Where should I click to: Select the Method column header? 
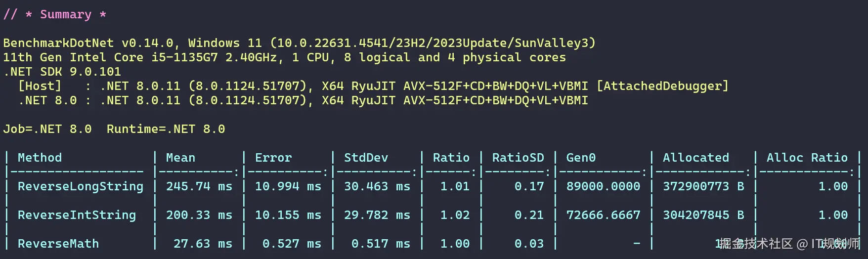click(x=40, y=158)
